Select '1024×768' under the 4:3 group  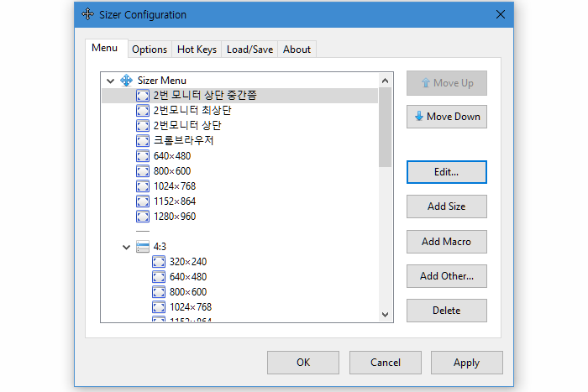pos(191,307)
